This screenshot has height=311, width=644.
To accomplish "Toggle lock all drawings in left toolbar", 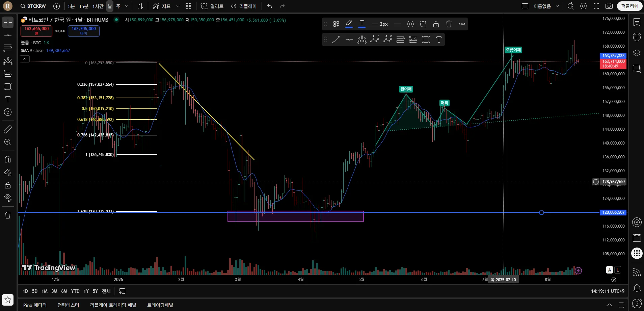I will click(x=8, y=185).
